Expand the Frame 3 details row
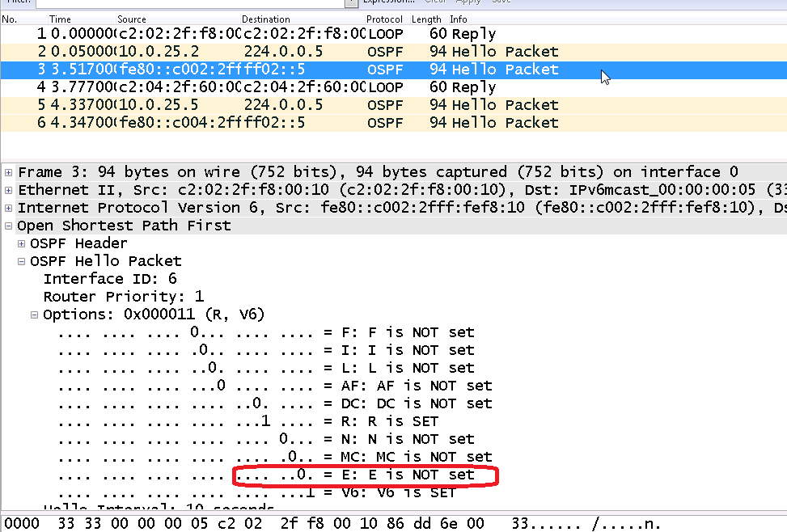The width and height of the screenshot is (787, 532). coord(9,173)
